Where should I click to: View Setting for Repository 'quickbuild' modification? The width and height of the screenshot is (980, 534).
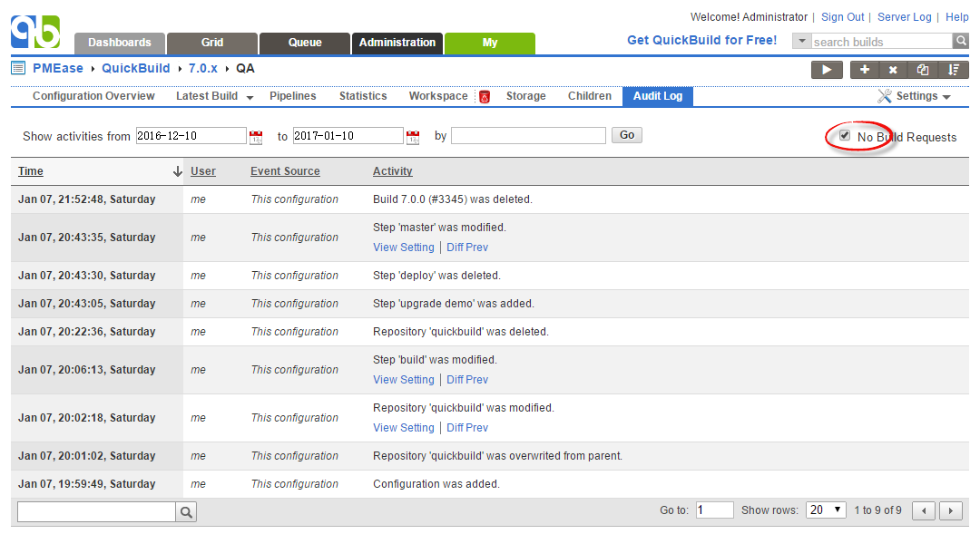click(x=403, y=428)
